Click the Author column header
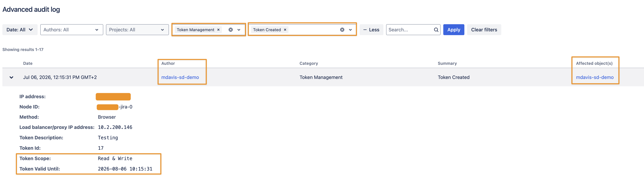Viewport: 644px width, 177px height. pyautogui.click(x=168, y=63)
